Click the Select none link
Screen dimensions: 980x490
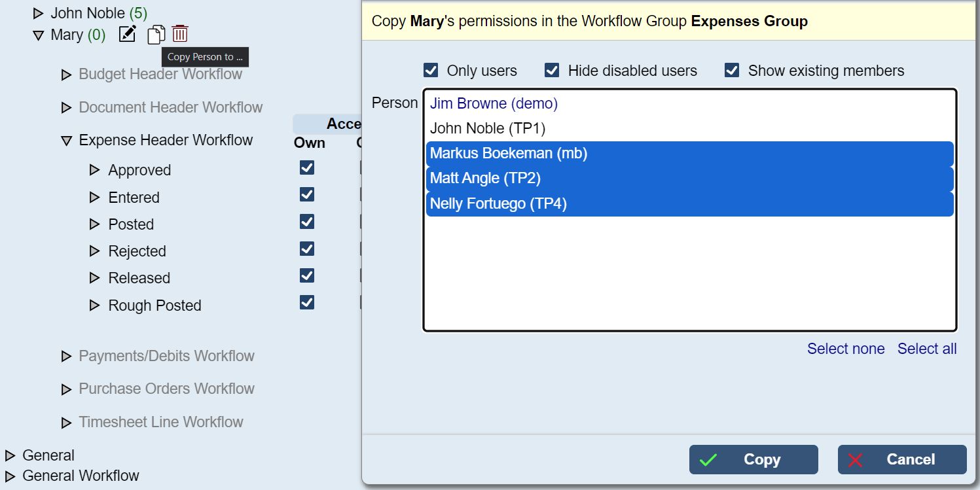tap(846, 349)
